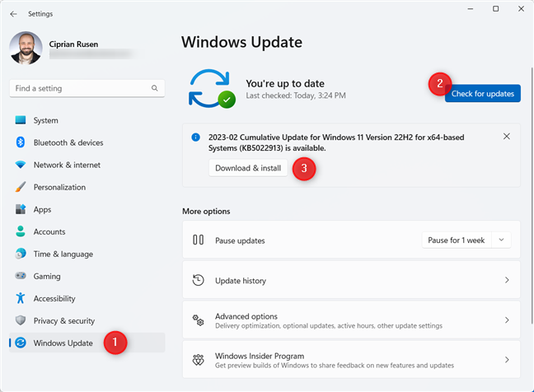Open Time & language settings
Screen dimensions: 534x392
(x=87, y=254)
